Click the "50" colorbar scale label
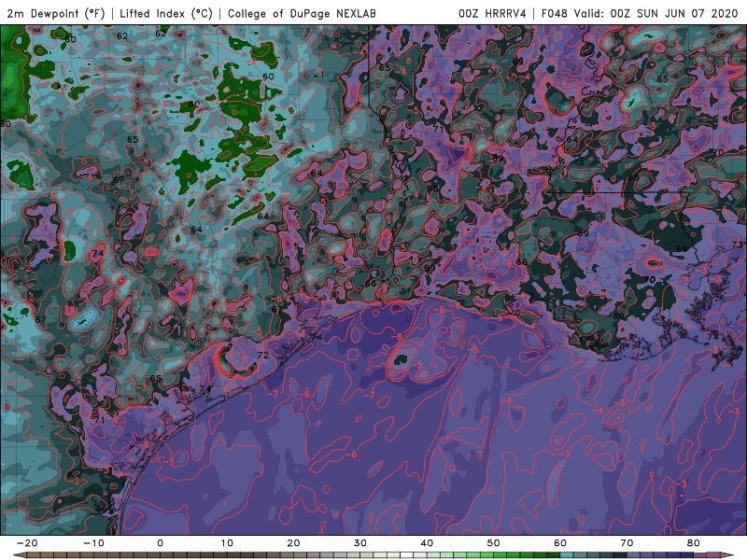 494,543
